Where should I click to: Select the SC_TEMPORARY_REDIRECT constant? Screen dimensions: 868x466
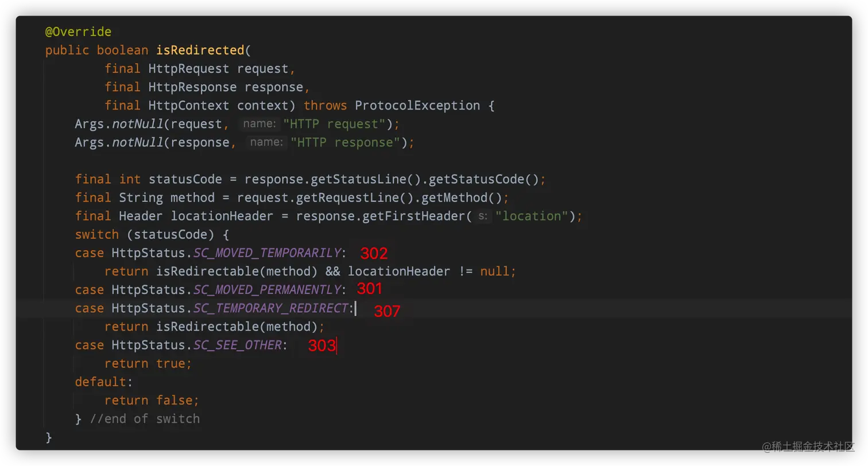[271, 308]
